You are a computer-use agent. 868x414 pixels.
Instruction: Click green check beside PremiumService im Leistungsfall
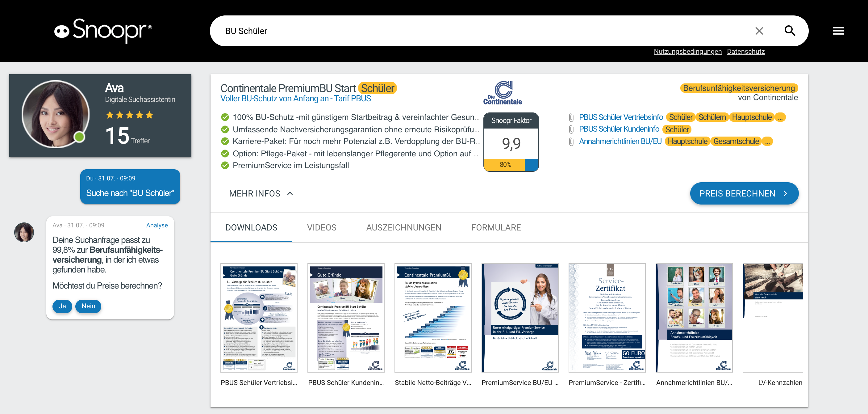point(225,166)
